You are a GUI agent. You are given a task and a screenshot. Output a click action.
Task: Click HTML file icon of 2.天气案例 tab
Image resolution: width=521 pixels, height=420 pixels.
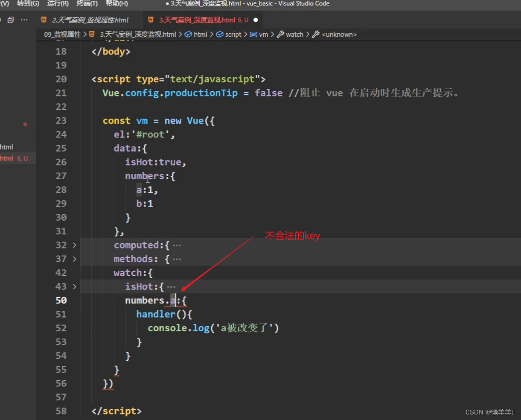[x=44, y=20]
